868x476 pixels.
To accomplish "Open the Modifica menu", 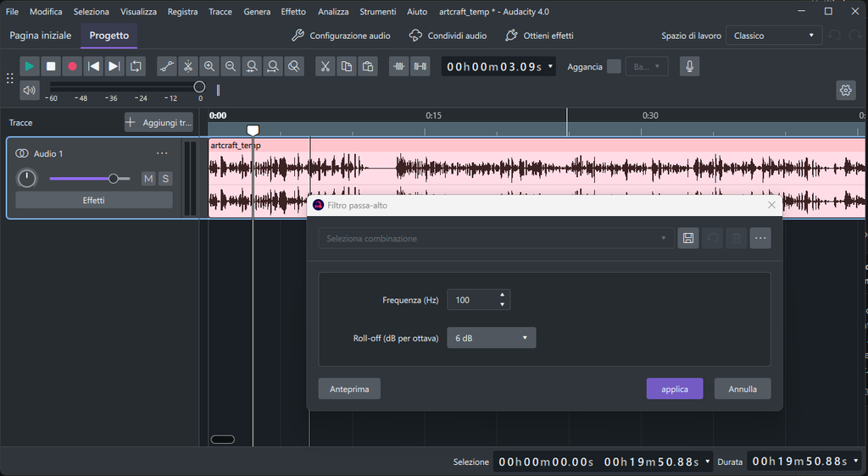I will [x=46, y=12].
